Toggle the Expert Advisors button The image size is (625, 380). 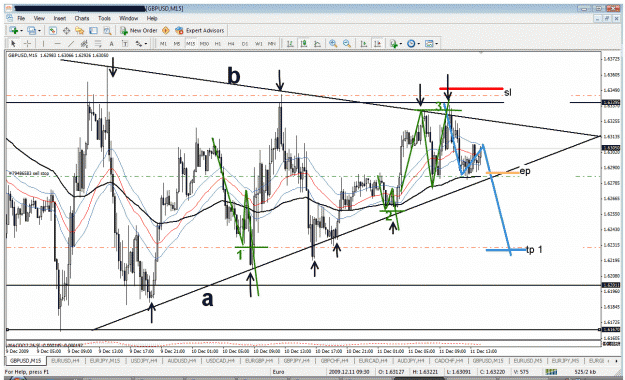(200, 30)
